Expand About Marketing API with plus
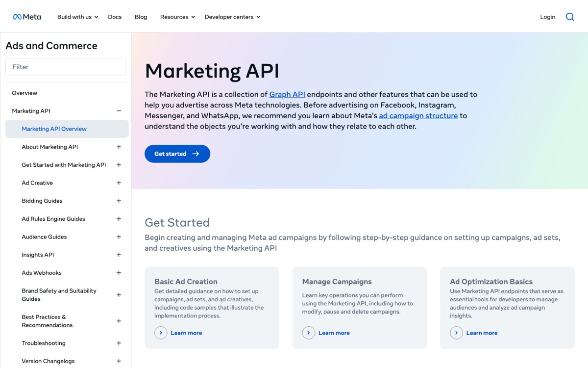The height and width of the screenshot is (368, 588). [119, 147]
